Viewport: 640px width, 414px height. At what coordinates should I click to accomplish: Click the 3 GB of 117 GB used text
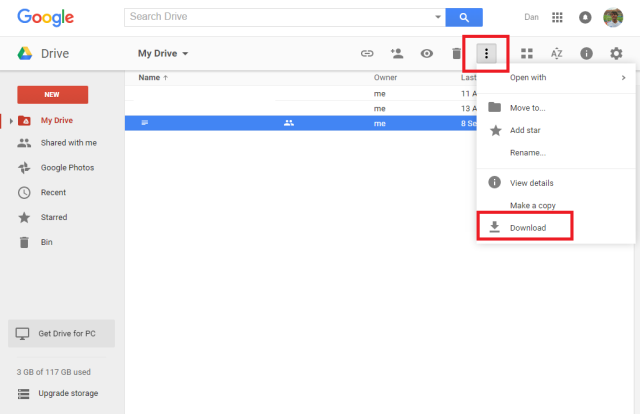53,372
